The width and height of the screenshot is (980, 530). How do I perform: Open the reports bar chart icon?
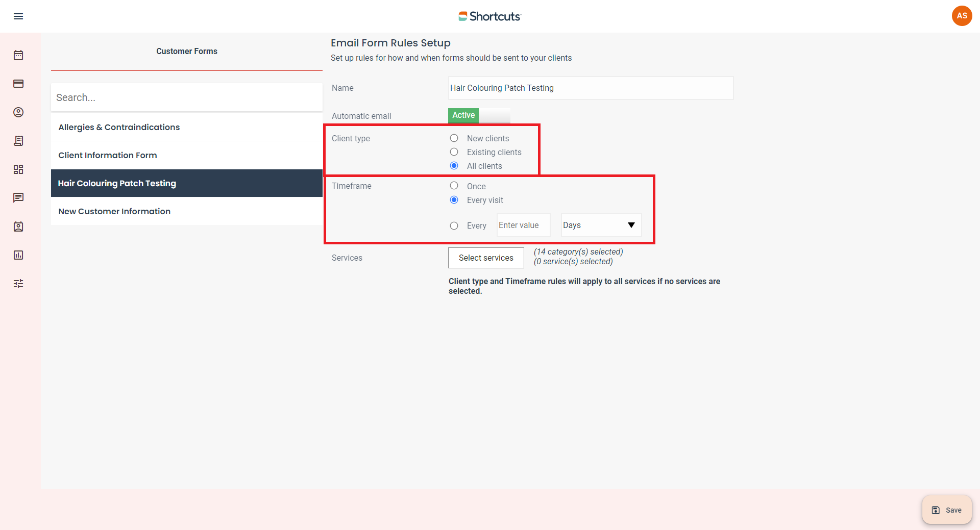coord(18,255)
